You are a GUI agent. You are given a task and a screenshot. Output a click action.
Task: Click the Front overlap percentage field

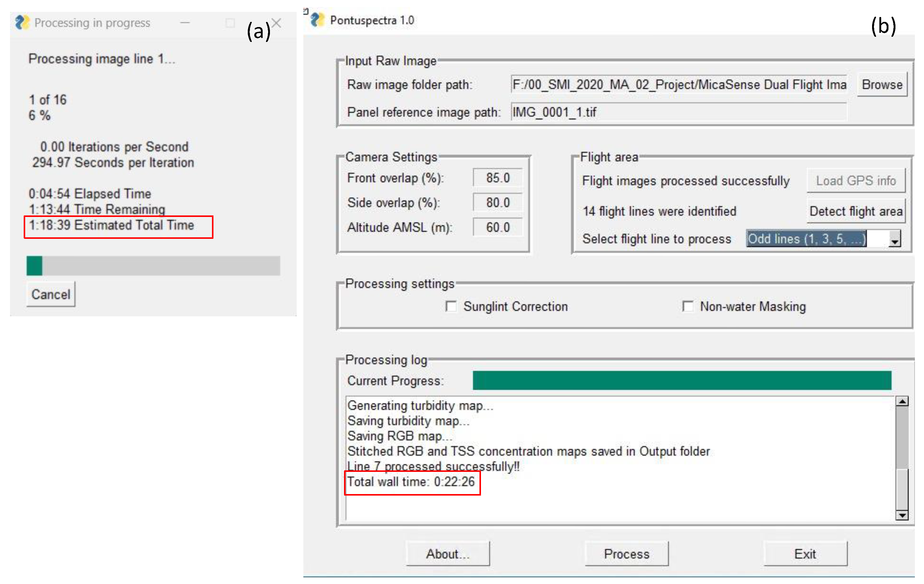498,178
